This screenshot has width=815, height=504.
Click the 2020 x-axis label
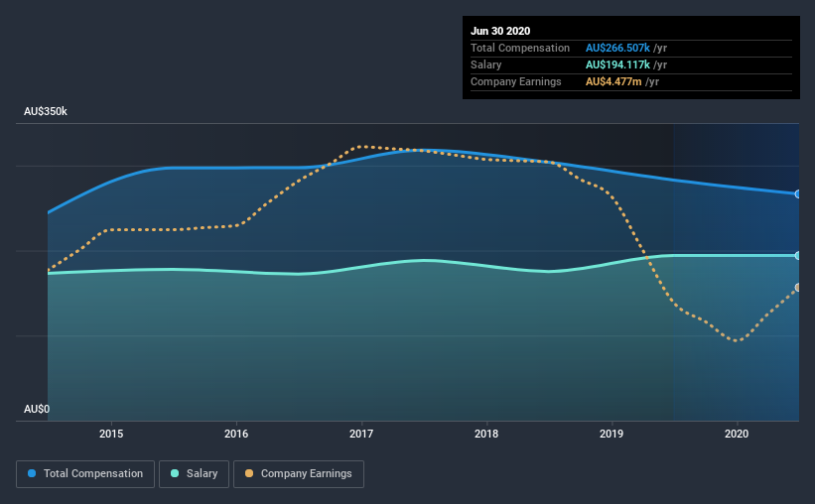coord(737,434)
